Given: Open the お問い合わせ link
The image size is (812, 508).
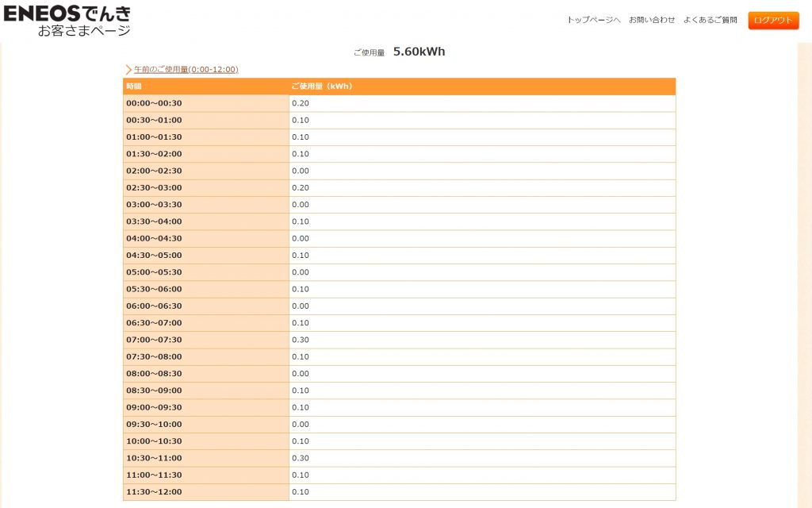Looking at the screenshot, I should click(652, 20).
